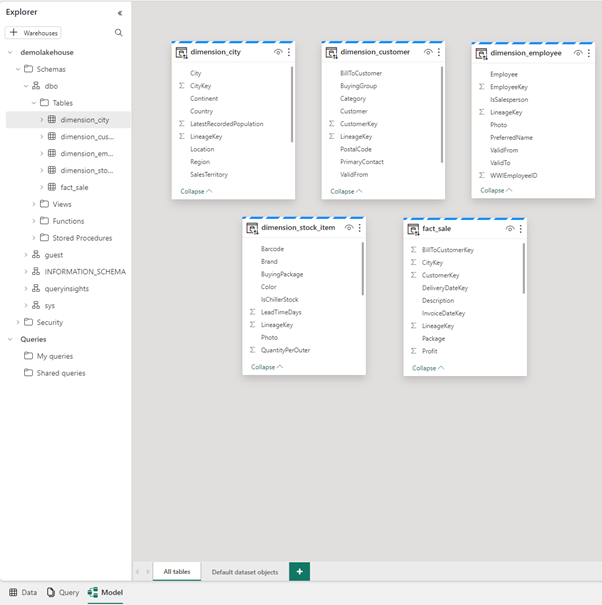
Task: Select WWIEmployeeID field in dimension_employee
Action: [514, 176]
